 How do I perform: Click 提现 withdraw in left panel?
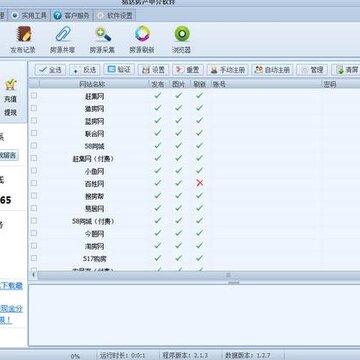click(x=10, y=113)
